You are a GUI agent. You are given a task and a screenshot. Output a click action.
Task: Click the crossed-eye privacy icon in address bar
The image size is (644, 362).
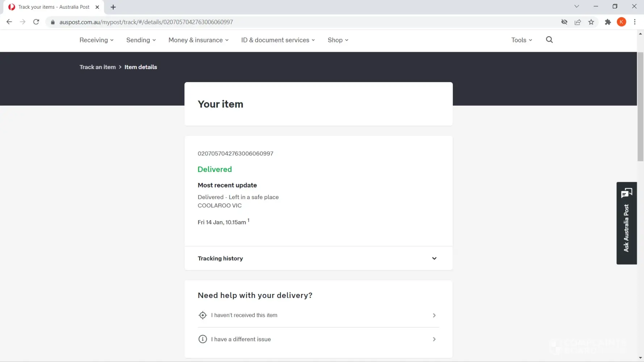coord(564,22)
